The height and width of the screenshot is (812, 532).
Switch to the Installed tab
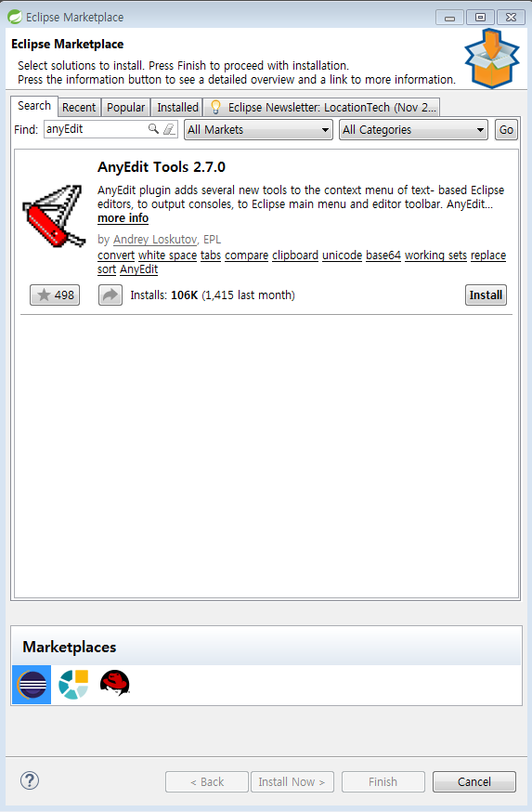click(x=177, y=107)
